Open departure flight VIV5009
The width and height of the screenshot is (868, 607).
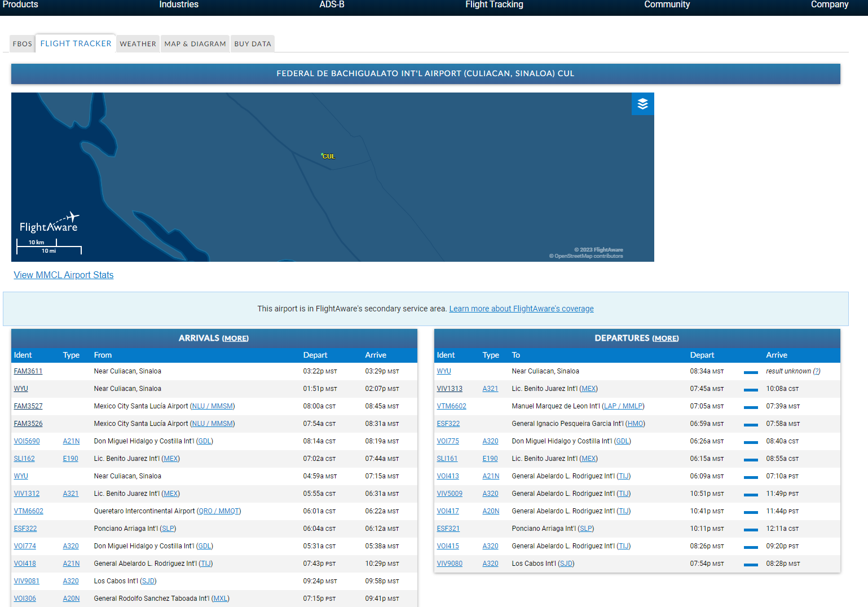coord(450,494)
